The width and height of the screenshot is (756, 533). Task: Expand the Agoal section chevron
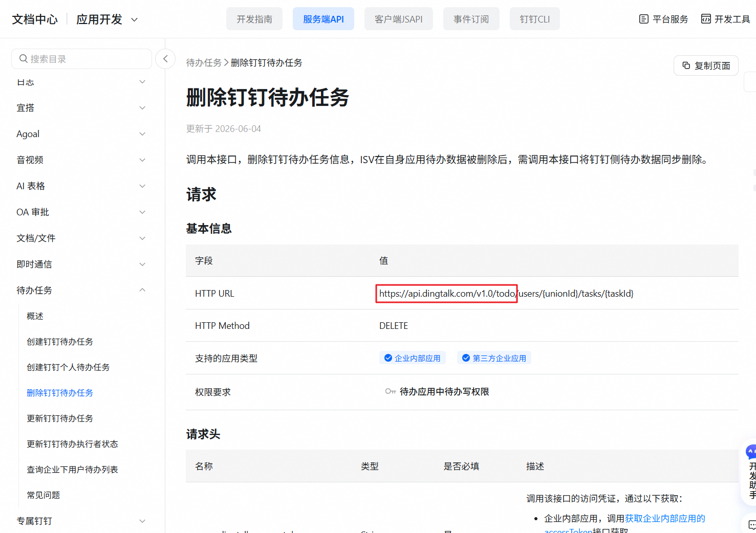142,134
